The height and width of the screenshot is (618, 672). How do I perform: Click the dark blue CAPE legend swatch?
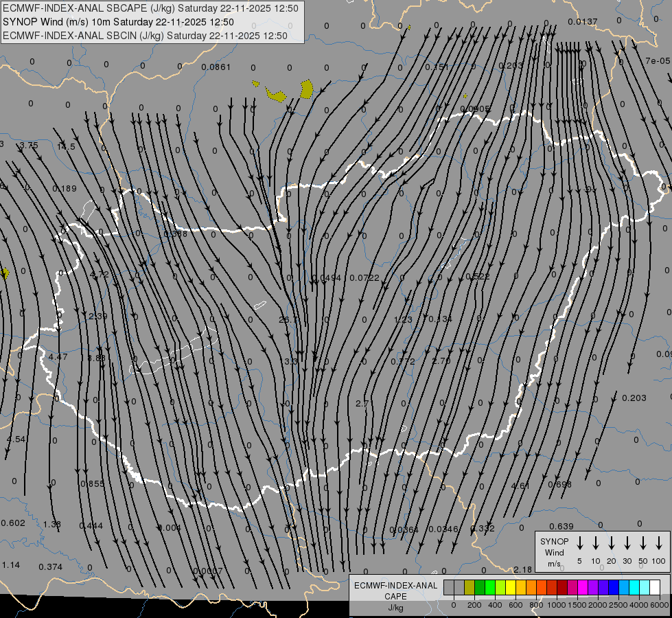[x=614, y=588]
